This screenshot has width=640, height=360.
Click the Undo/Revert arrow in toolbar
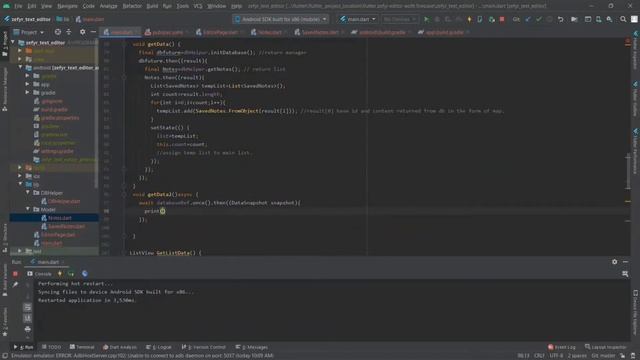pyautogui.click(x=560, y=19)
